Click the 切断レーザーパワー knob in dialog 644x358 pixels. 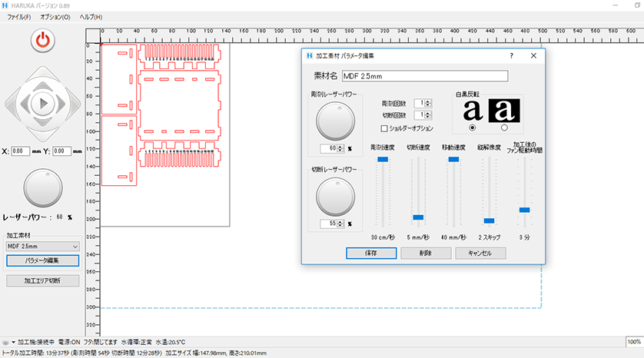click(x=334, y=195)
